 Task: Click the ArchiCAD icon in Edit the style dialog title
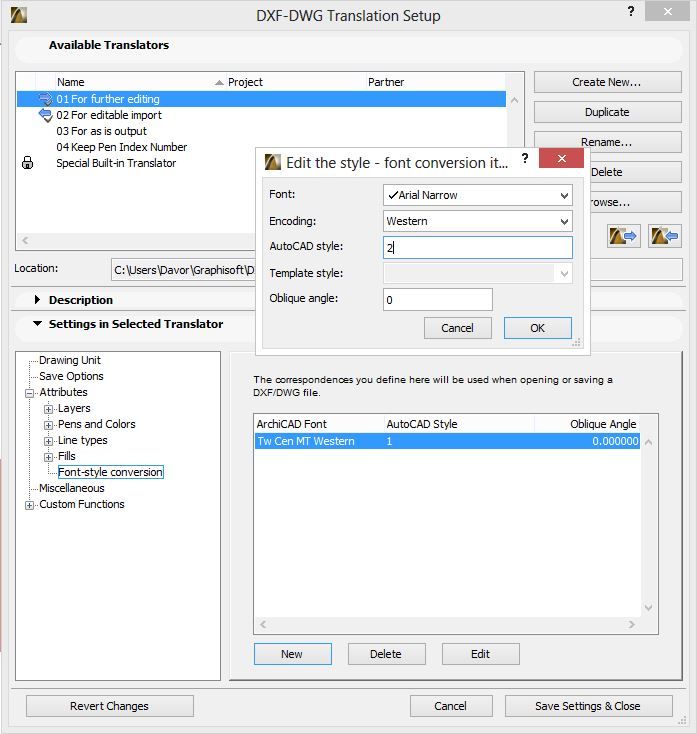coord(272,162)
